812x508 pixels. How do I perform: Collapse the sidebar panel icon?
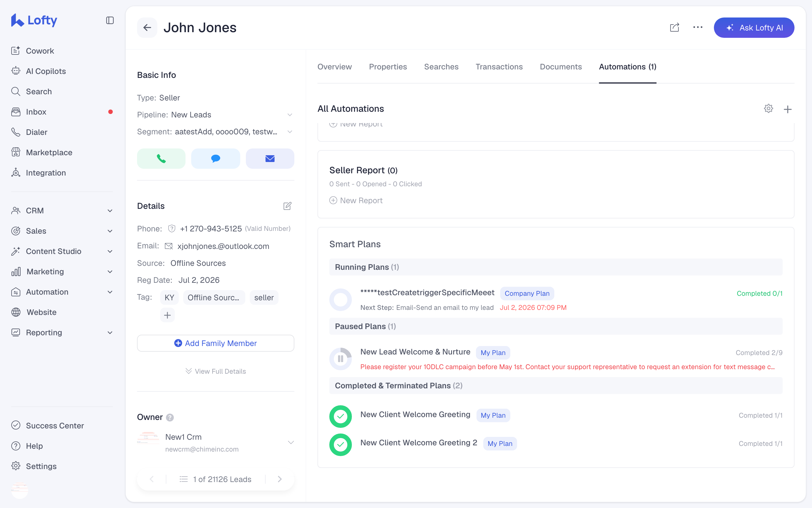click(110, 21)
